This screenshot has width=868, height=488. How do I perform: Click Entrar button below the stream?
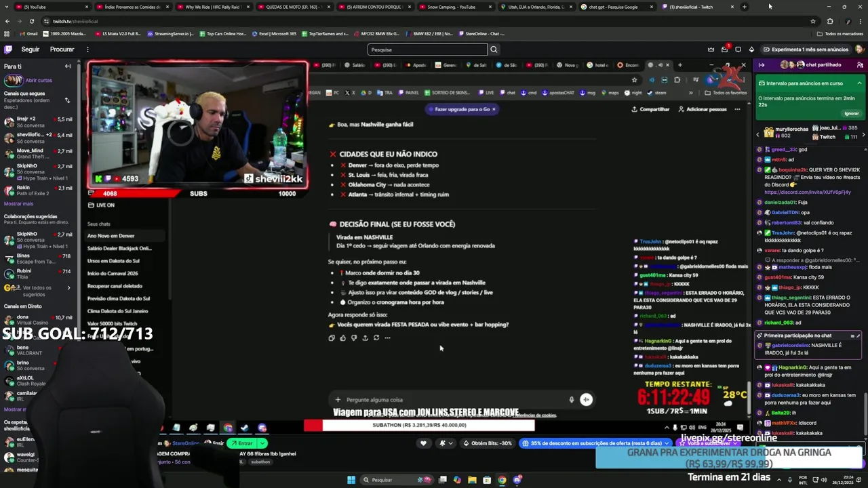point(241,443)
